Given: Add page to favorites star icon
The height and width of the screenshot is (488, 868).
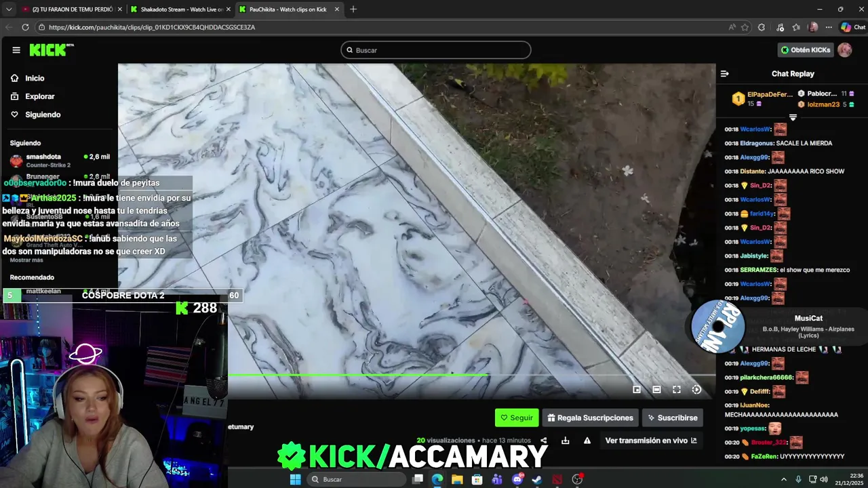Looking at the screenshot, I should (745, 27).
